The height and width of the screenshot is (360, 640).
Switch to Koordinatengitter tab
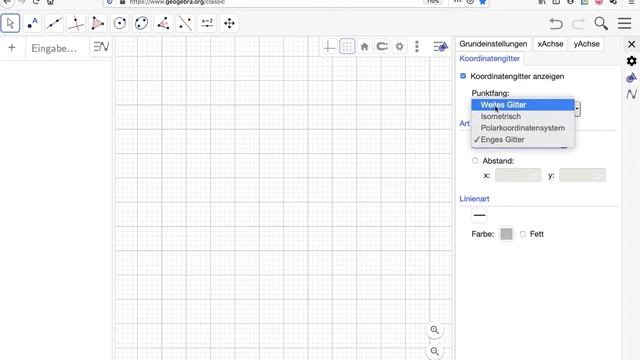(490, 58)
